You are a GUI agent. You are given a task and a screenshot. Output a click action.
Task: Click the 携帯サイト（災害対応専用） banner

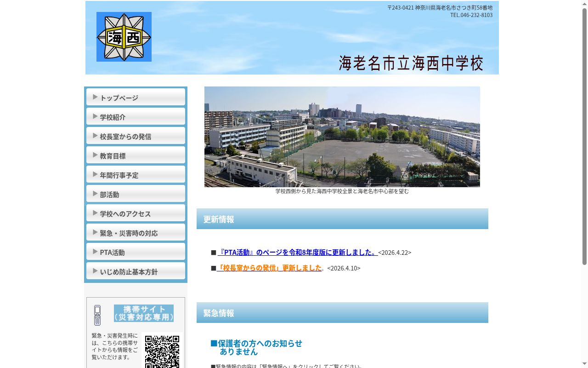(x=144, y=313)
